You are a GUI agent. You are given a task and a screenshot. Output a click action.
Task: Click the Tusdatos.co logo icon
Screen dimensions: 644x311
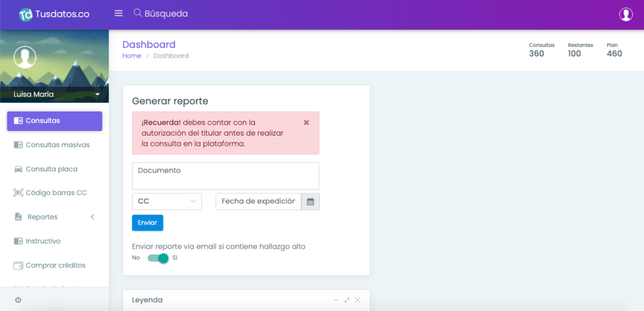coord(25,14)
